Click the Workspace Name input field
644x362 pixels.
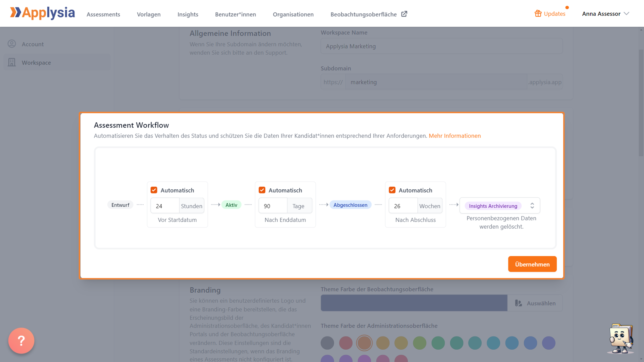441,46
